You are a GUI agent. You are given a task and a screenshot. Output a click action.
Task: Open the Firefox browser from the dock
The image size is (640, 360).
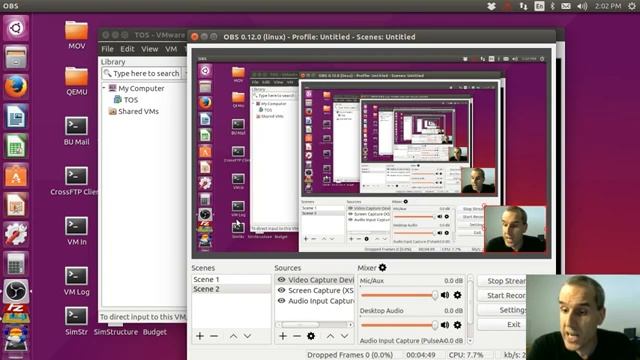tap(16, 87)
